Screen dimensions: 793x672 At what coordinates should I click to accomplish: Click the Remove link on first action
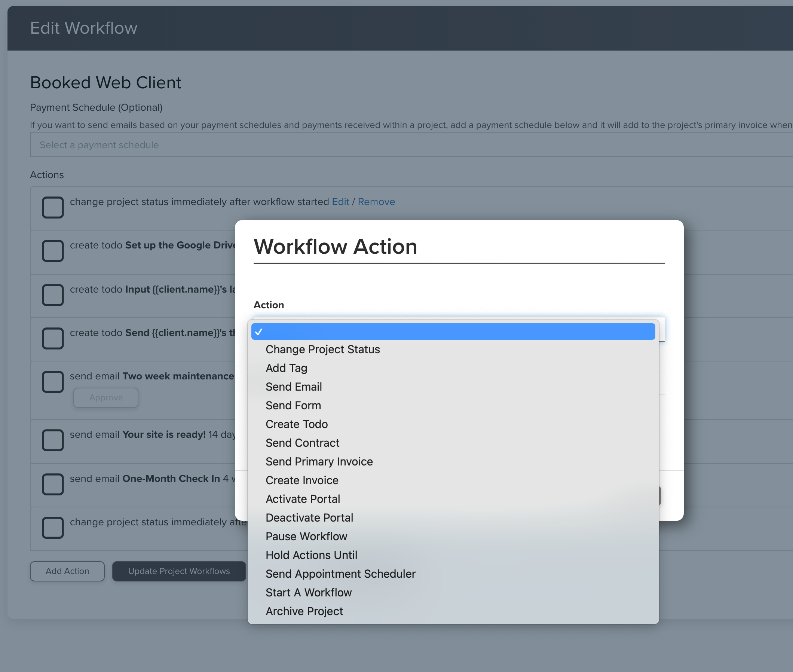pos(376,202)
